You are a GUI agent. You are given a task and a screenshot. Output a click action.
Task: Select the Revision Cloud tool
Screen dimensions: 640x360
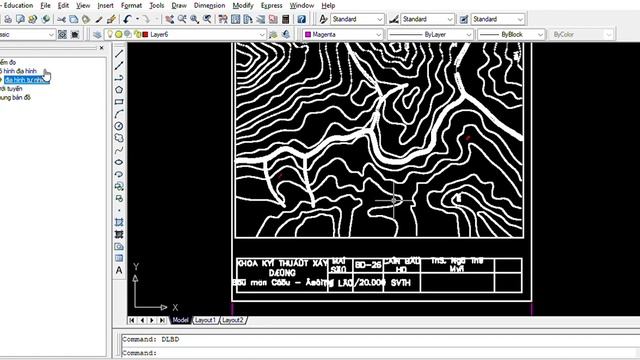click(119, 138)
